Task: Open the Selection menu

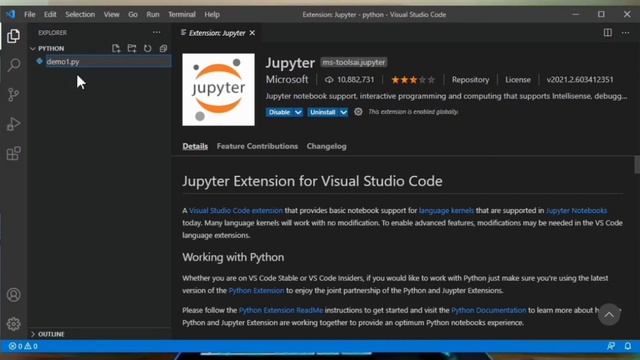Action: (x=80, y=14)
